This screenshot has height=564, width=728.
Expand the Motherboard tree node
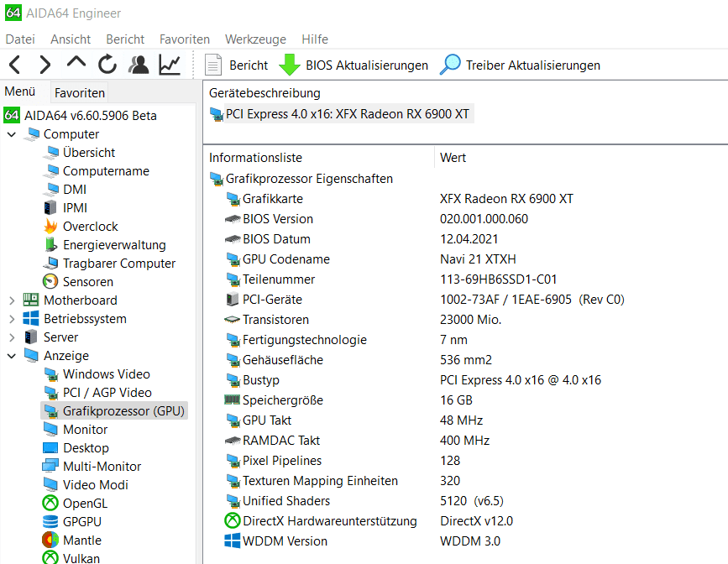(x=12, y=300)
